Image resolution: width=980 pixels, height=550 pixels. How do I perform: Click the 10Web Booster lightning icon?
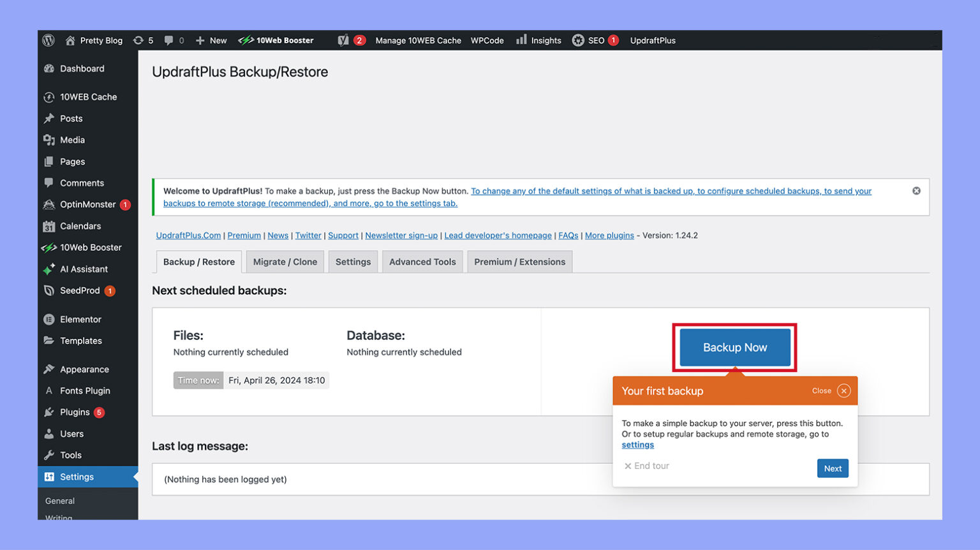coord(247,40)
